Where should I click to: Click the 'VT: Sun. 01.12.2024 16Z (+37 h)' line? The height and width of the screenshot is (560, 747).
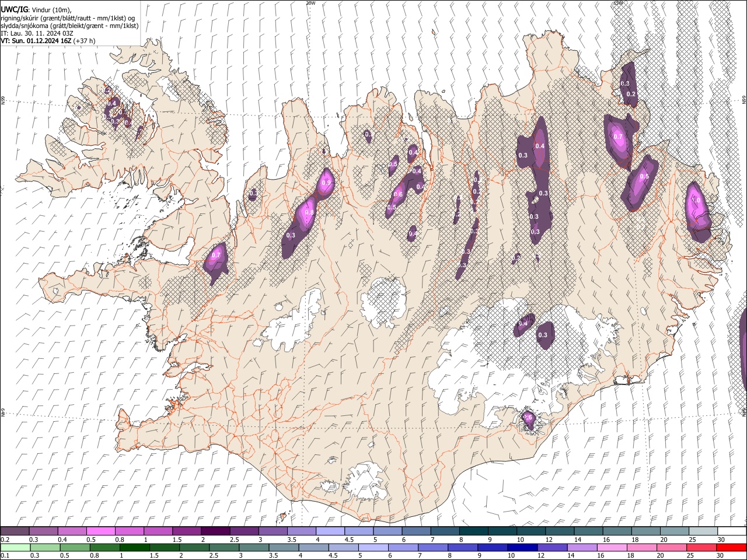[48, 41]
